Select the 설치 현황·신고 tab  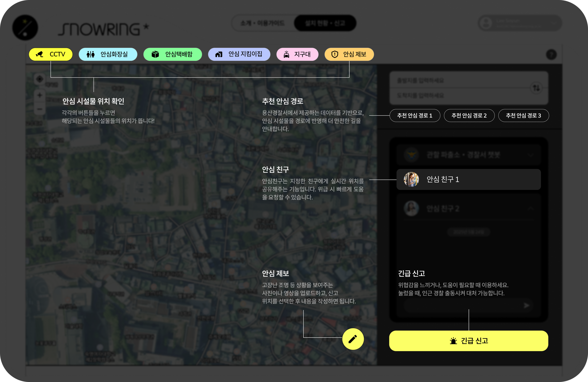click(x=325, y=23)
